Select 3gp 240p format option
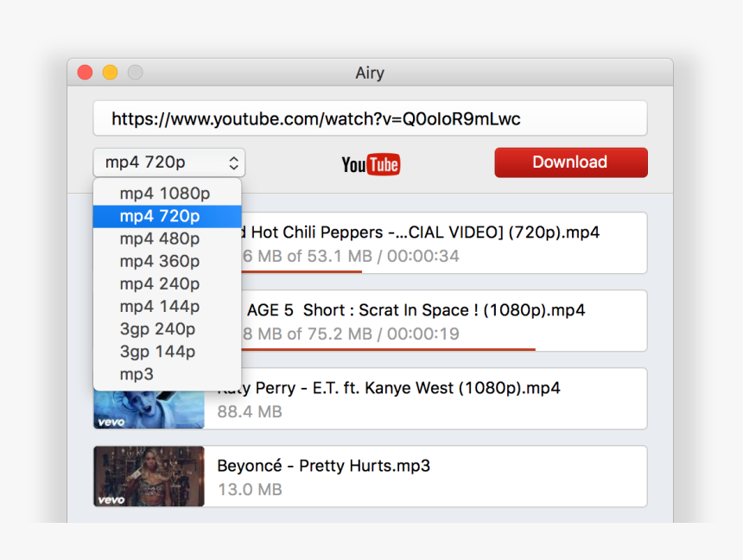Image resolution: width=743 pixels, height=560 pixels. (168, 329)
